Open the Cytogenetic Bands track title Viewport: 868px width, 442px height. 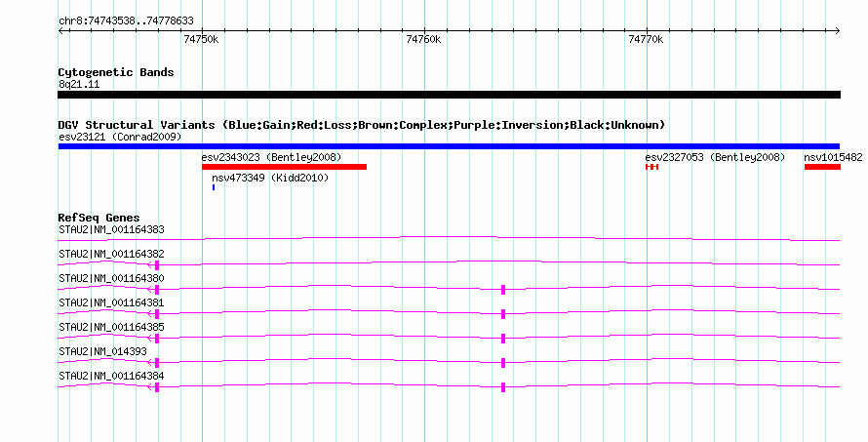tap(116, 72)
